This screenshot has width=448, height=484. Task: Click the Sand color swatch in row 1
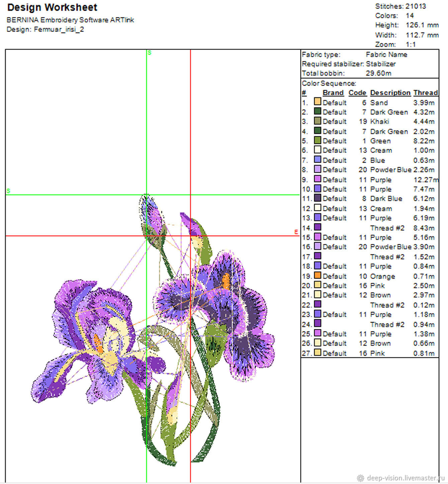coord(317,101)
